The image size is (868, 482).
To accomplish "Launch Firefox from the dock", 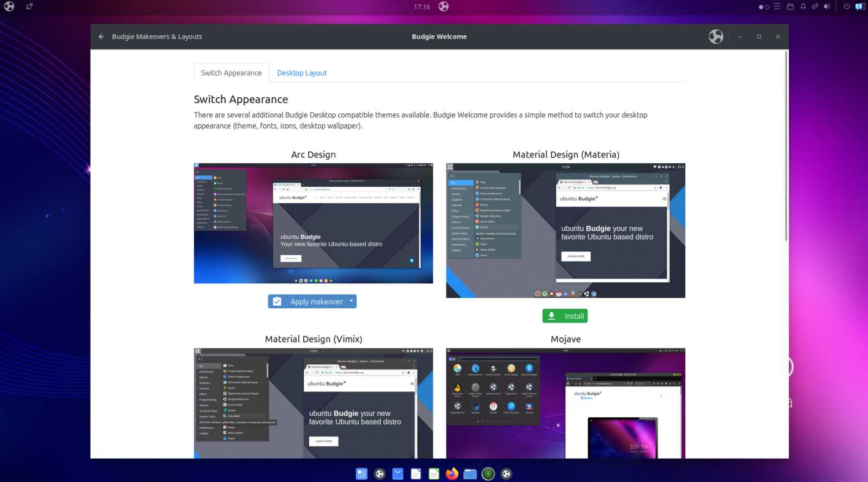I will point(452,474).
